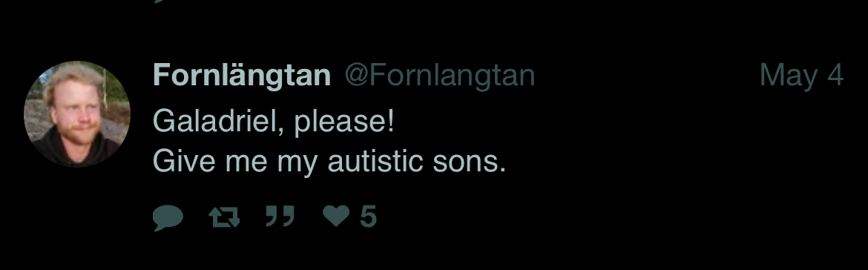Click the word "please!" in the tweet
Image resolution: width=868 pixels, height=270 pixels.
[343, 122]
